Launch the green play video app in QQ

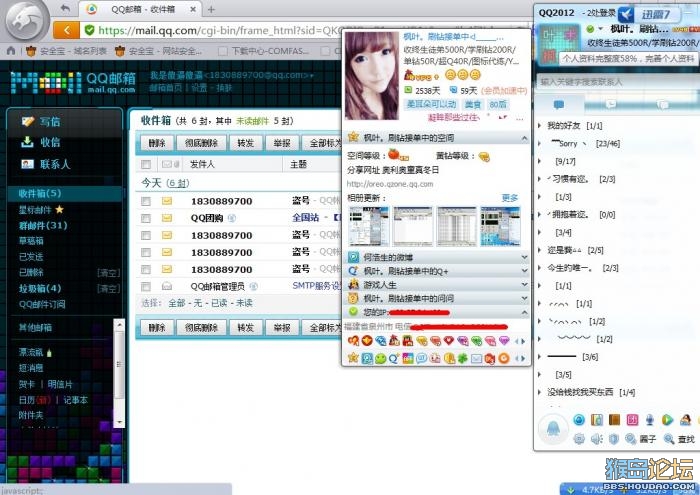point(667,420)
